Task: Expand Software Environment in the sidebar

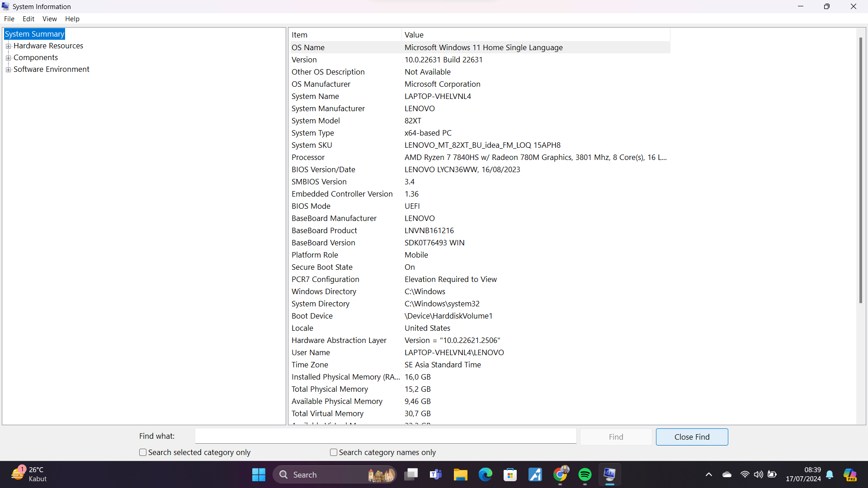Action: pyautogui.click(x=9, y=69)
